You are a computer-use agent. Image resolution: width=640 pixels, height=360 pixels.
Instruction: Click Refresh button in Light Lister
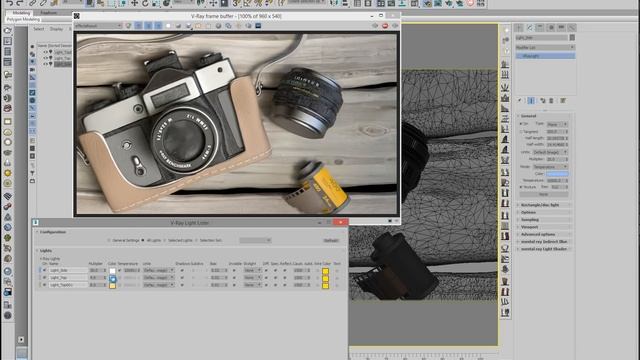coord(331,240)
